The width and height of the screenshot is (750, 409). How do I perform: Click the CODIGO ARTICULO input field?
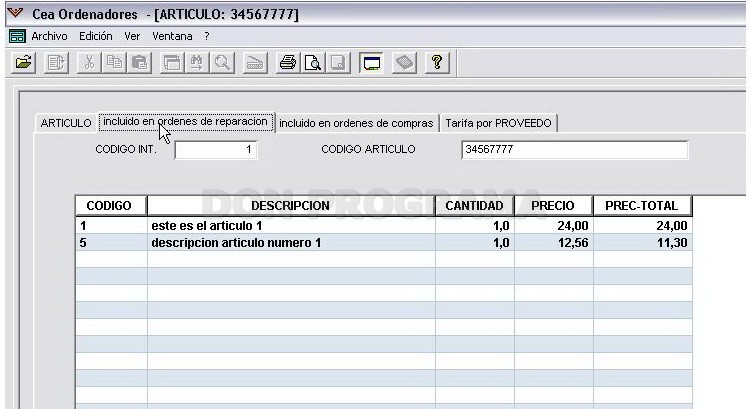pyautogui.click(x=575, y=150)
